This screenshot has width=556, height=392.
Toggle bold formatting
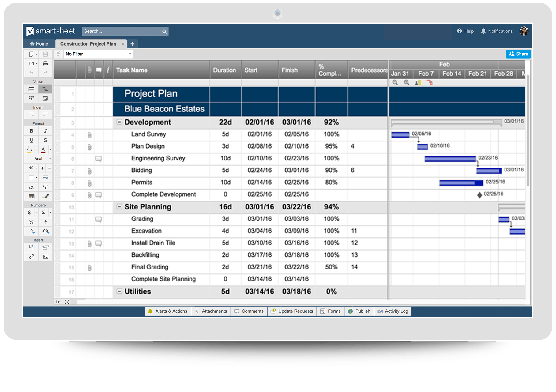pyautogui.click(x=32, y=131)
